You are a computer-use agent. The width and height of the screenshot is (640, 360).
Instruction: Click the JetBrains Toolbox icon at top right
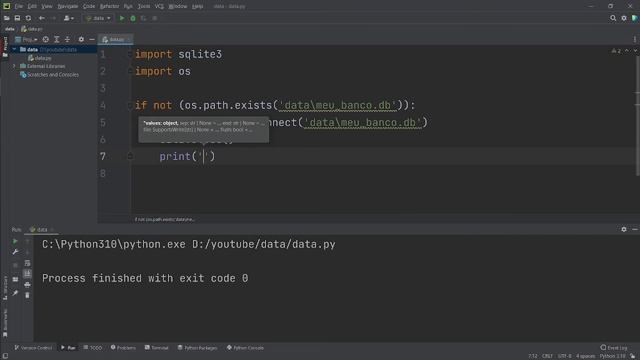tap(635, 18)
